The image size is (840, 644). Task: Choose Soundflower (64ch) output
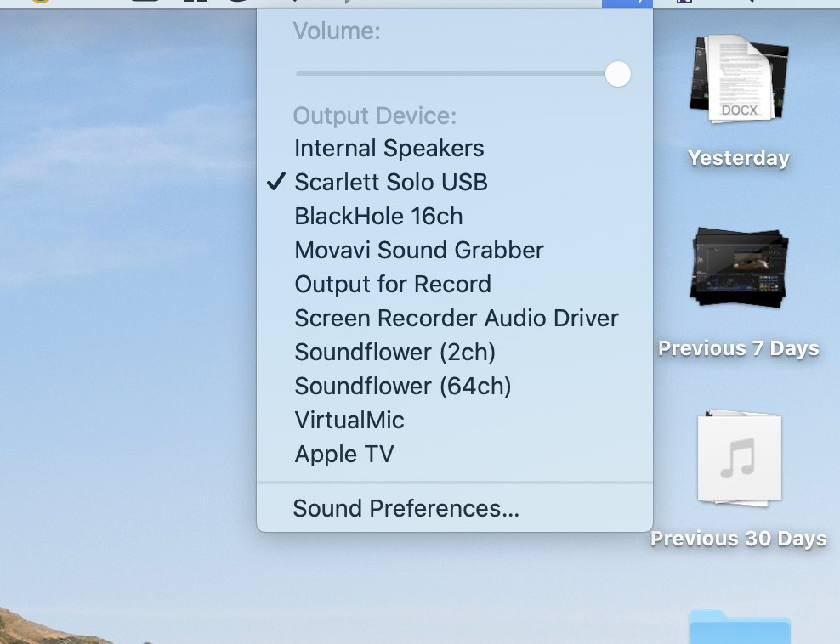tap(455, 386)
